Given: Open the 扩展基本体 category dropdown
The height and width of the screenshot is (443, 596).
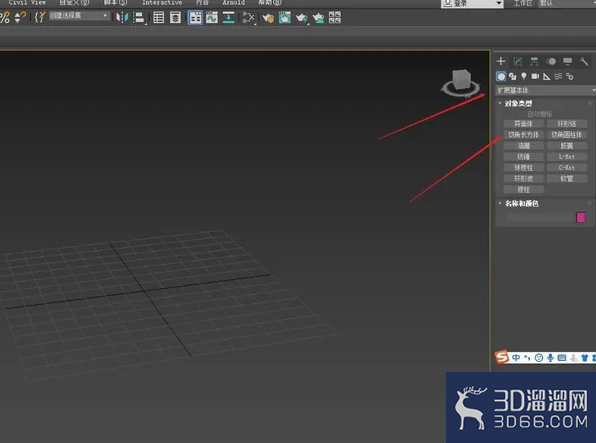Looking at the screenshot, I should point(546,90).
